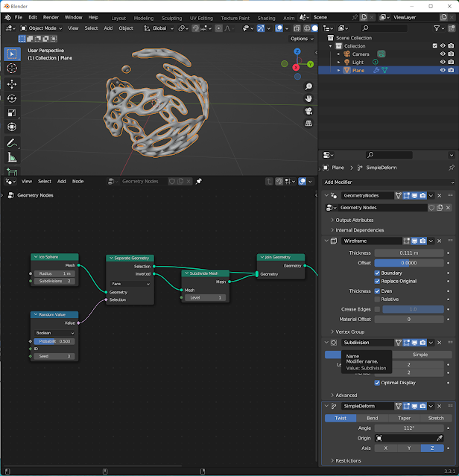The image size is (459, 476).
Task: Click the viewport zoom magnifier icon
Action: 308,87
